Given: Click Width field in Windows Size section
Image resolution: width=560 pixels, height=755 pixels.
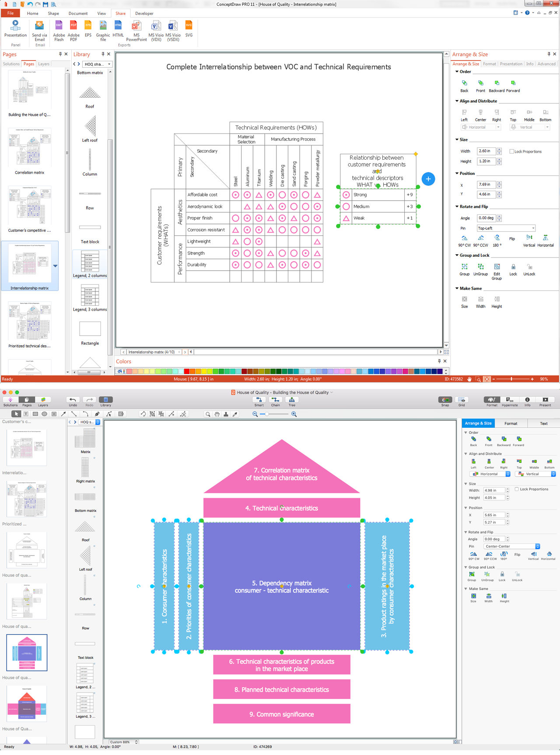Looking at the screenshot, I should pyautogui.click(x=486, y=151).
